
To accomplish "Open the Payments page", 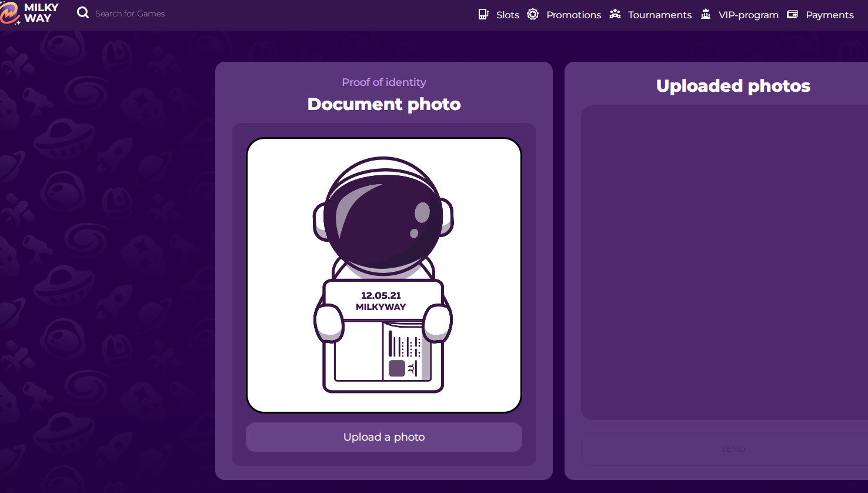I will (x=829, y=15).
